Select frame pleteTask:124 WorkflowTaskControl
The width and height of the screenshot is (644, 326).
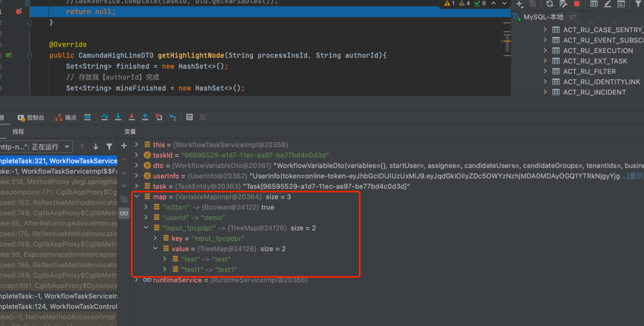(58, 306)
